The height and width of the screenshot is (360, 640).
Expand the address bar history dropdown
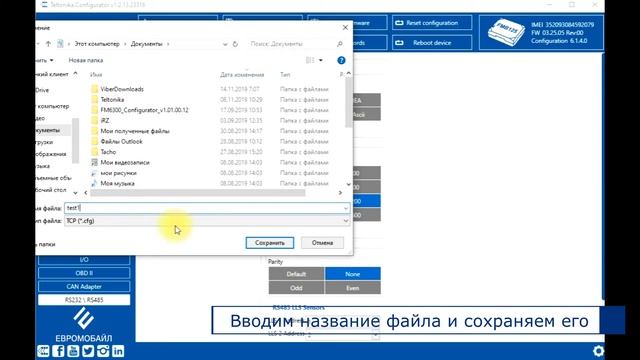point(225,44)
